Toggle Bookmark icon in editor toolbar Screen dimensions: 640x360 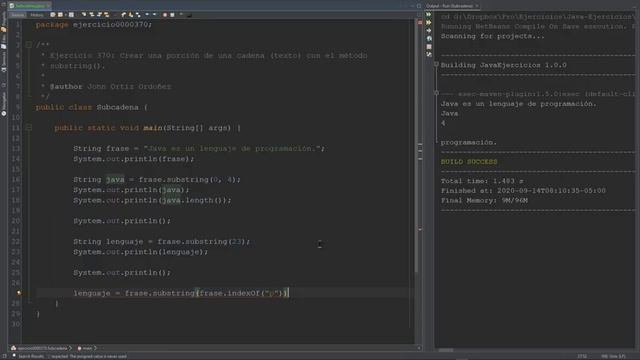click(x=138, y=15)
